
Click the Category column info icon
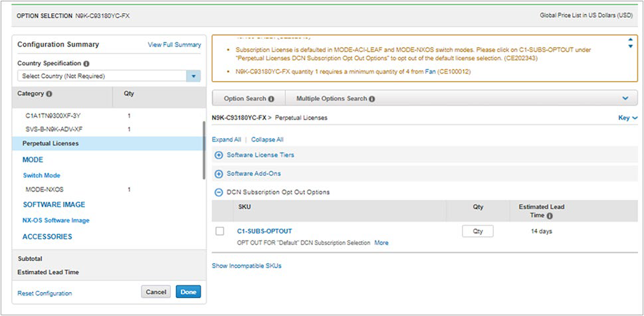coord(50,94)
